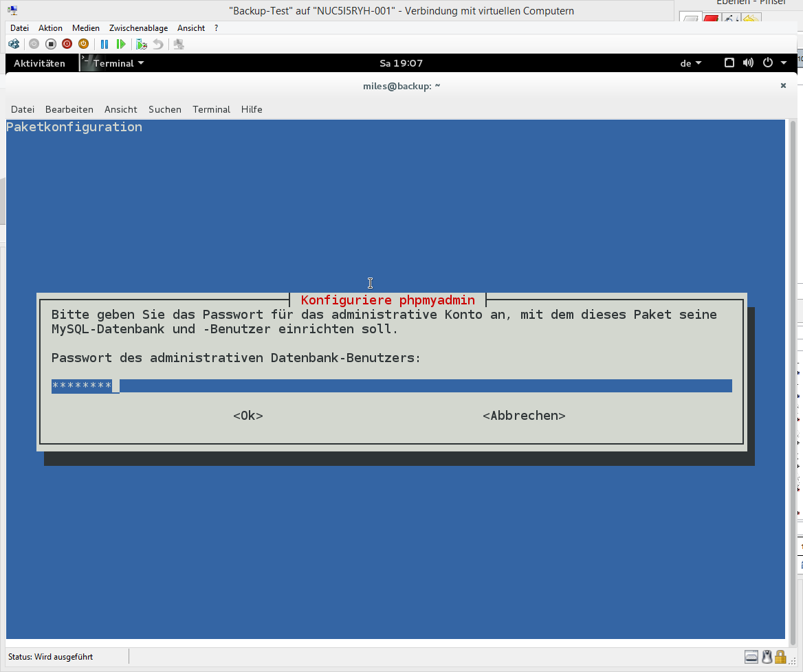This screenshot has height=672, width=803.
Task: Click the enhanced session icon in toolbar
Action: (179, 45)
